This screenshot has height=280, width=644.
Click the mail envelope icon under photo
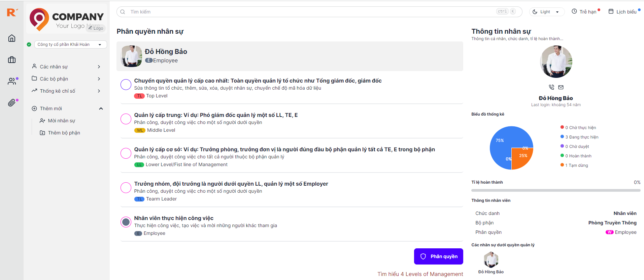561,87
